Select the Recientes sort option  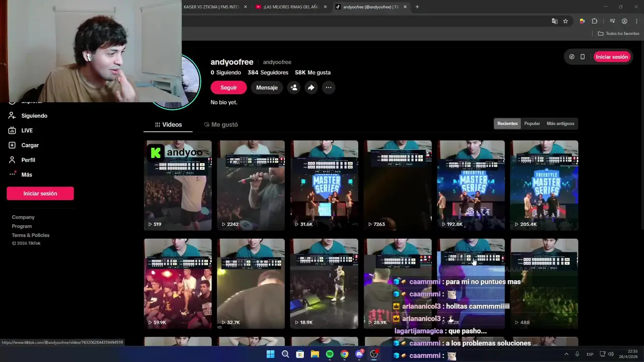tap(507, 124)
